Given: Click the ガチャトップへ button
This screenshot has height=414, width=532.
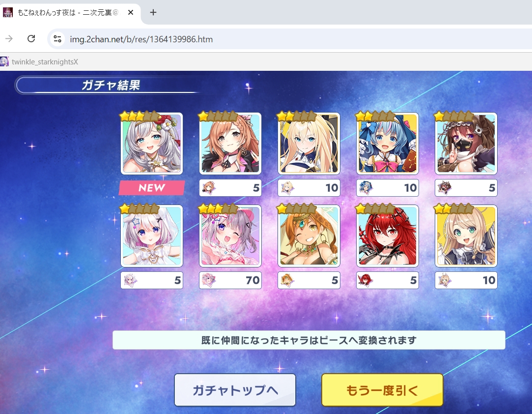Looking at the screenshot, I should click(235, 390).
